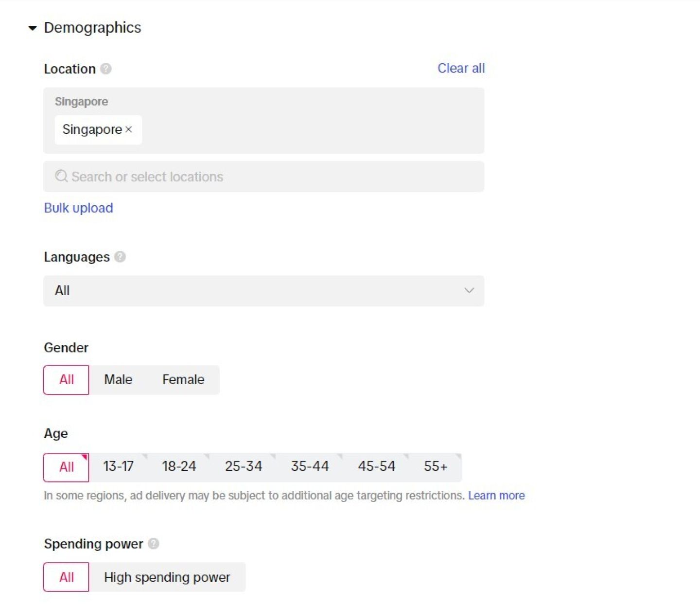Pick the 25-34 age group
The height and width of the screenshot is (606, 700).
tap(244, 467)
